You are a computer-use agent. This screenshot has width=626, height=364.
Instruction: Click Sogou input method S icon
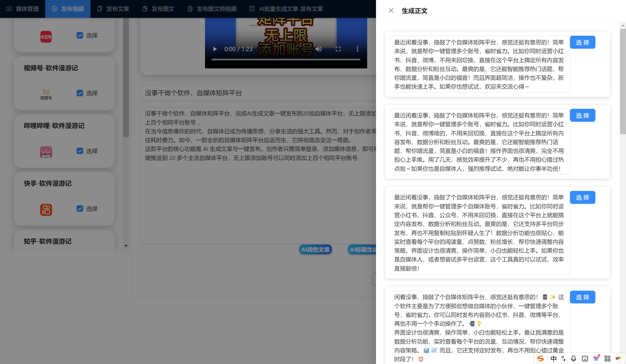click(541, 358)
